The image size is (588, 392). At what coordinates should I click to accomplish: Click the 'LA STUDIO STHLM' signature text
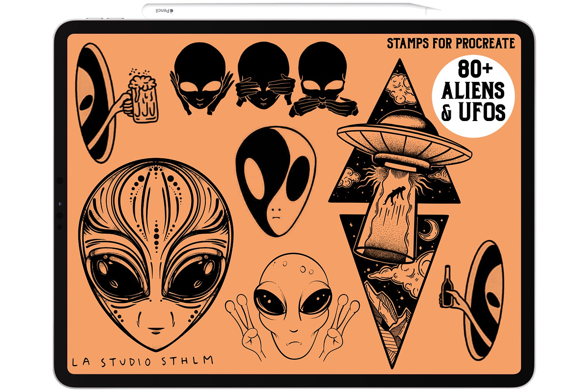click(x=142, y=362)
